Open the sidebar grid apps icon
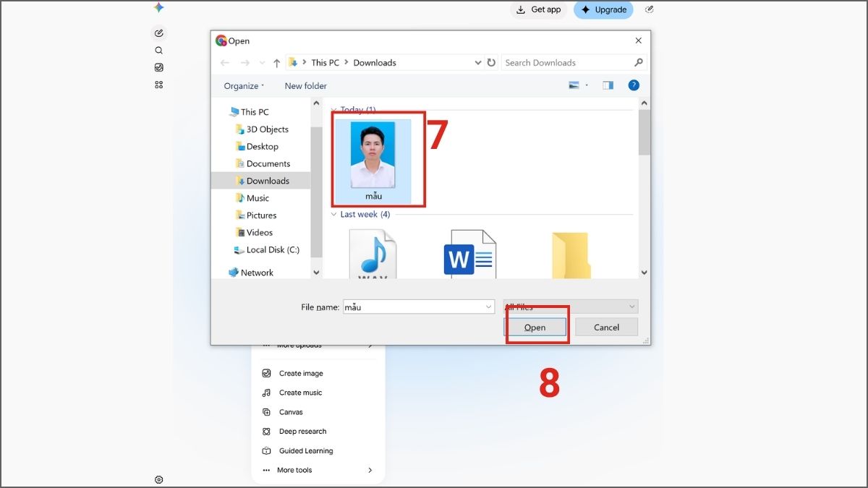 [159, 85]
